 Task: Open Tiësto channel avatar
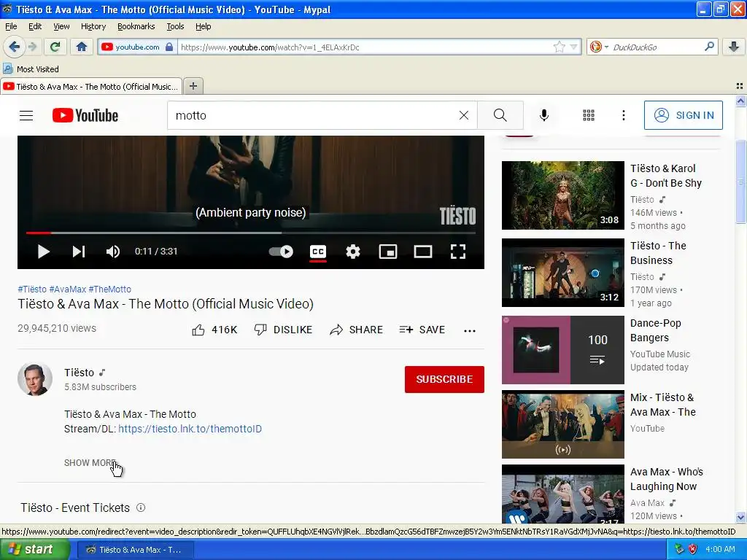(x=35, y=379)
